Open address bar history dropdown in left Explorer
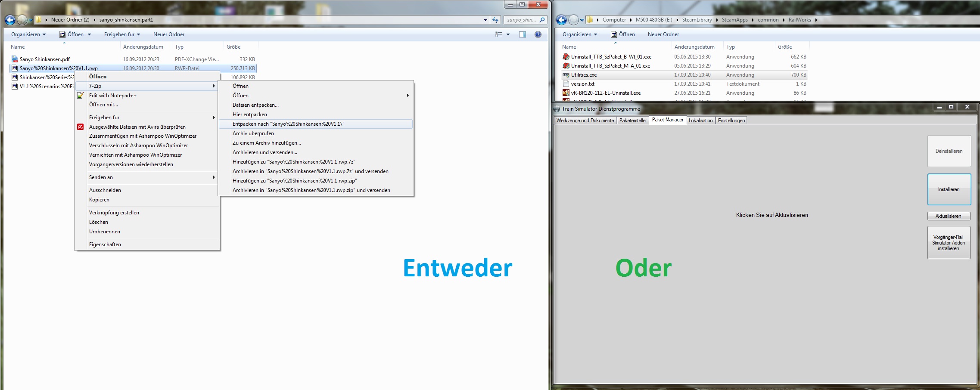 (485, 20)
